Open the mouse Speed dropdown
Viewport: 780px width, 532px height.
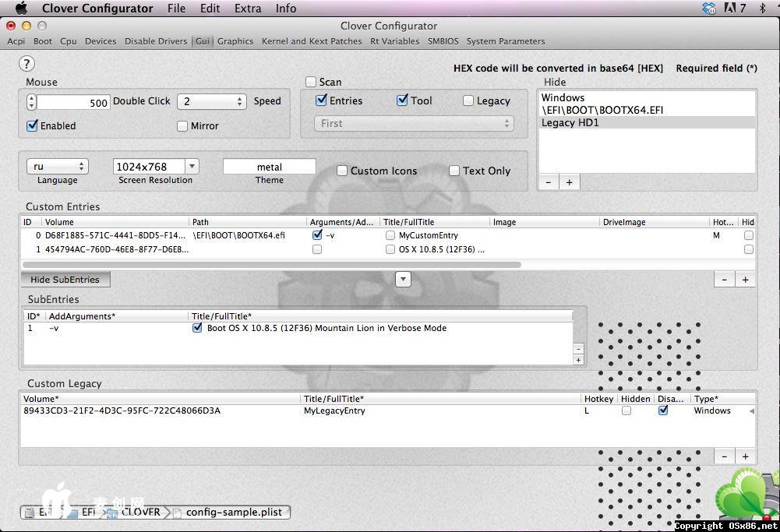(x=211, y=101)
